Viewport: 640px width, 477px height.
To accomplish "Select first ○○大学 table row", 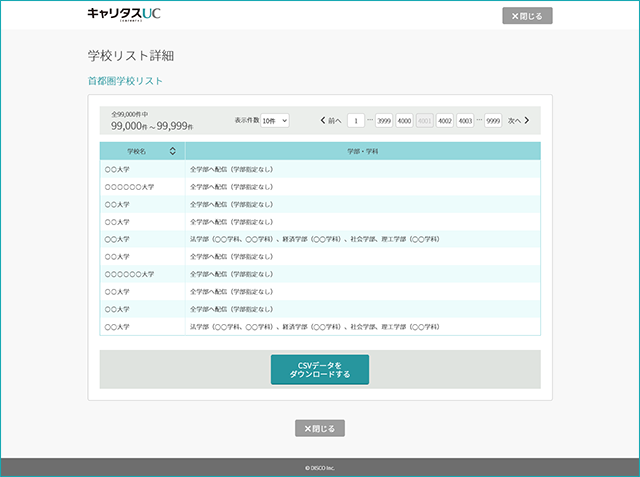I will pos(320,169).
